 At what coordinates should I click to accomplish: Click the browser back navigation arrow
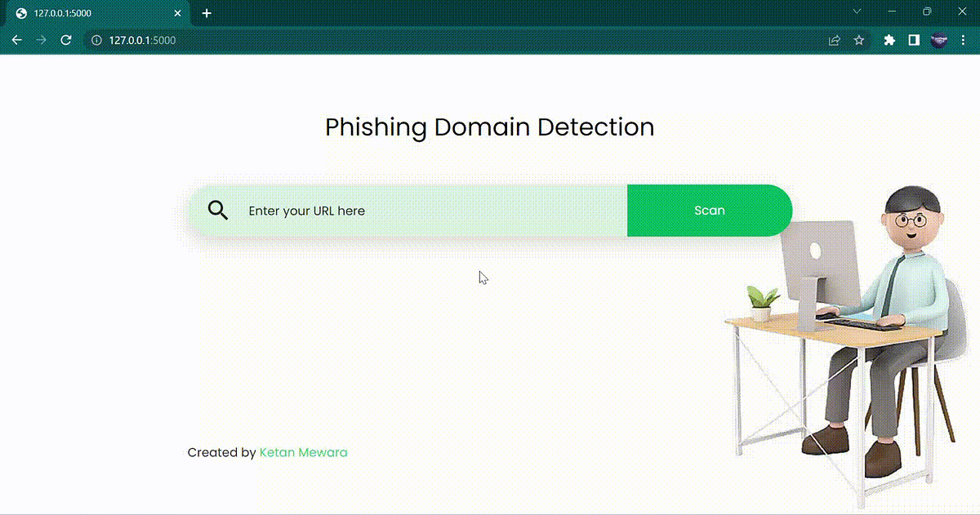pyautogui.click(x=16, y=39)
